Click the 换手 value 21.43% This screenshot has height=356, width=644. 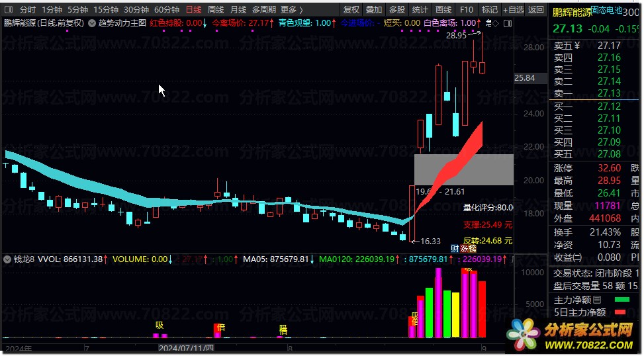click(x=605, y=232)
